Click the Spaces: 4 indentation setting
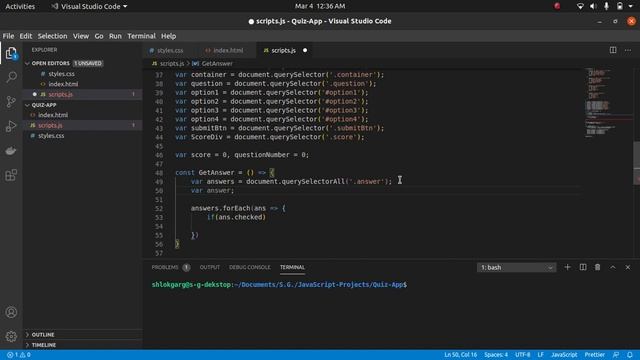Image resolution: width=640 pixels, height=360 pixels. pos(496,355)
